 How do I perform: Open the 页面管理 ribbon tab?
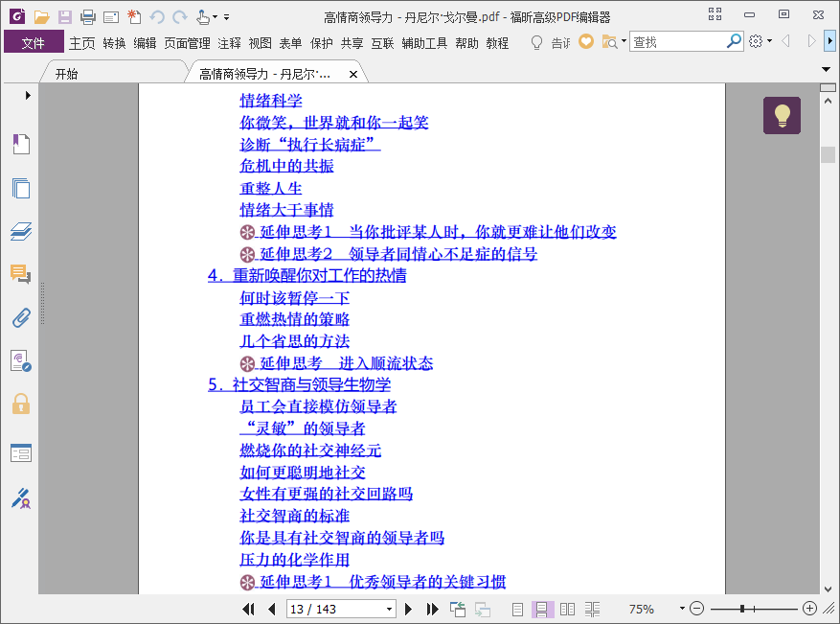(x=187, y=43)
